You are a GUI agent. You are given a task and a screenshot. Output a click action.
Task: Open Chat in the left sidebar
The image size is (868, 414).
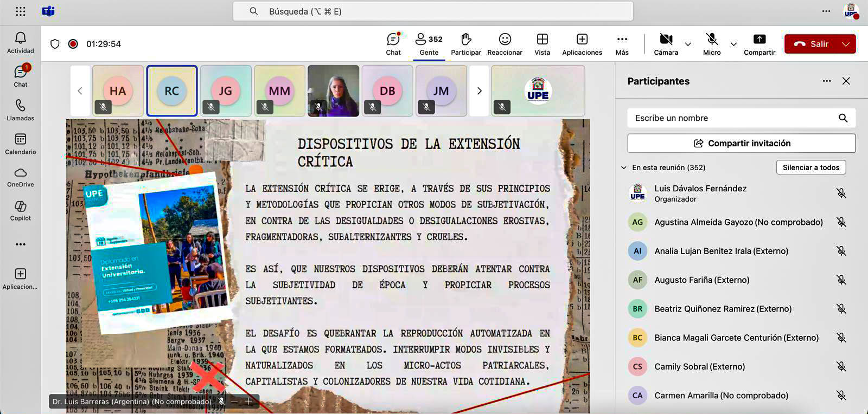point(21,76)
